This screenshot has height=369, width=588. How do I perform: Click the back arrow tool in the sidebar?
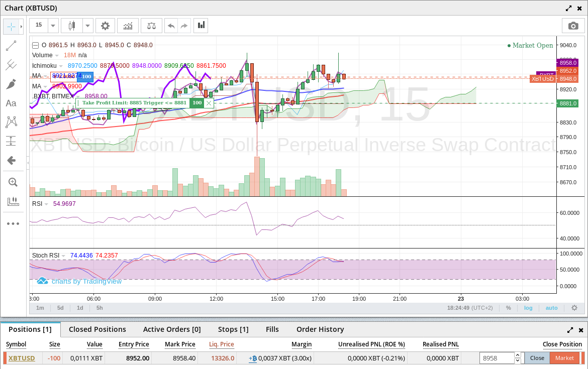11,160
